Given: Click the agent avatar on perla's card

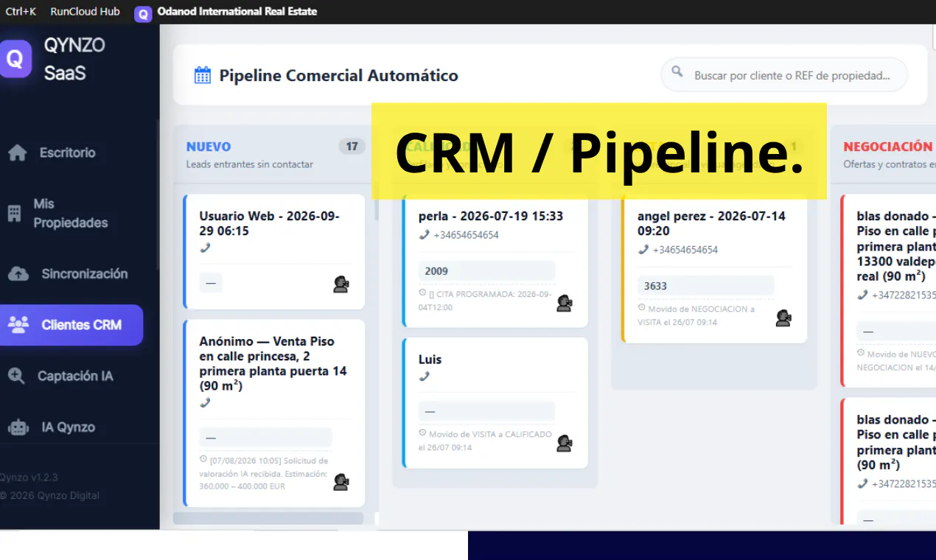Looking at the screenshot, I should coord(565,303).
